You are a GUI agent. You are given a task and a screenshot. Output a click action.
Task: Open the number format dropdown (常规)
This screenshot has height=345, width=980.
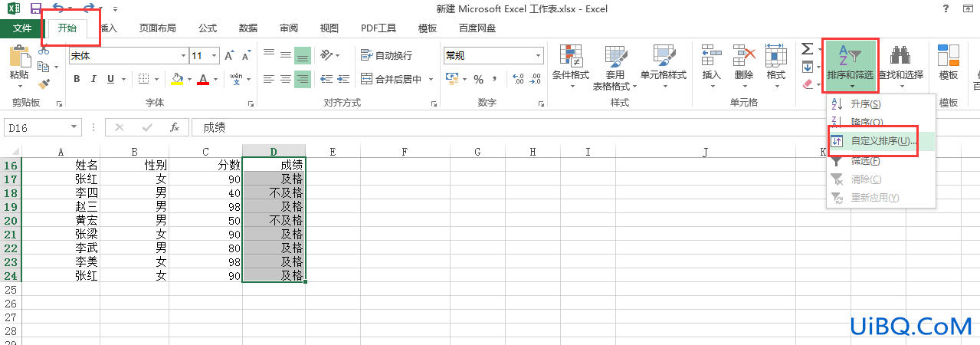(x=538, y=55)
